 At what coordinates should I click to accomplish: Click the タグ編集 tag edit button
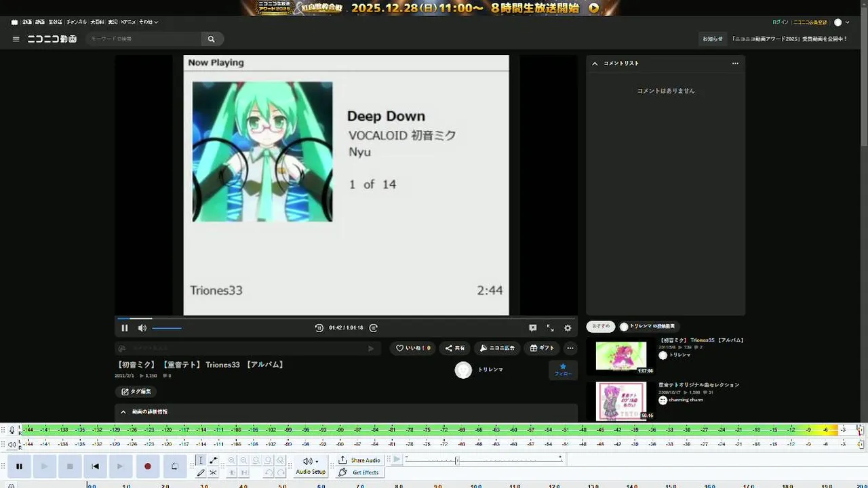pyautogui.click(x=136, y=392)
